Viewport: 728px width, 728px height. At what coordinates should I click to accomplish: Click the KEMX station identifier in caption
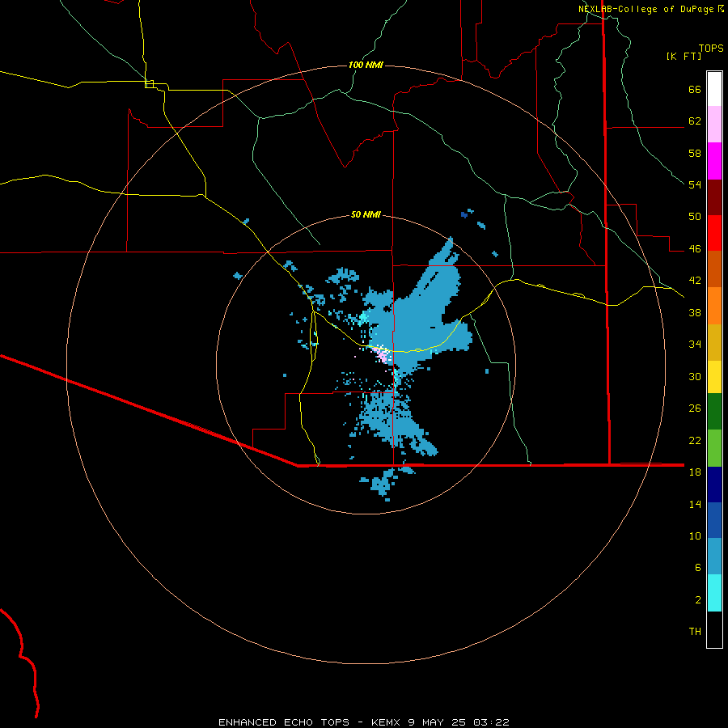387,722
